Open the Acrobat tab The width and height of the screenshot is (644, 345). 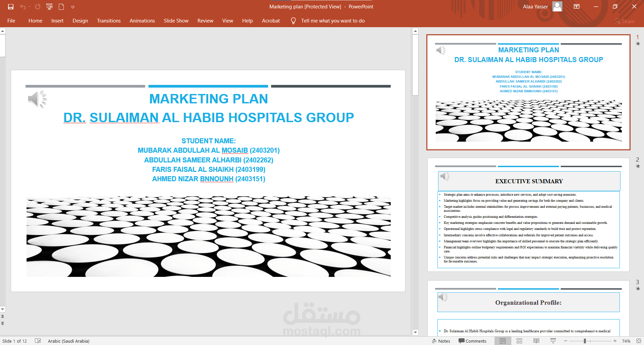point(271,21)
